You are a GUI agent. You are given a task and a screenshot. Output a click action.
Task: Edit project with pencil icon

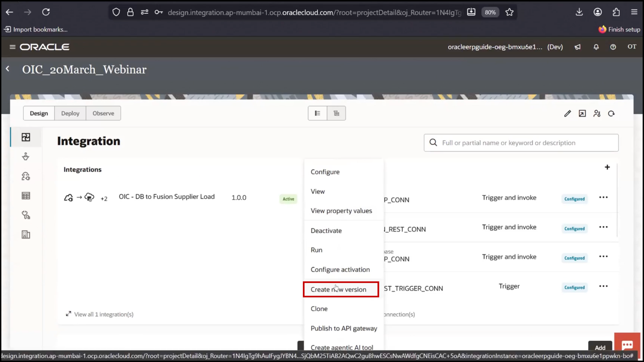[x=568, y=114]
